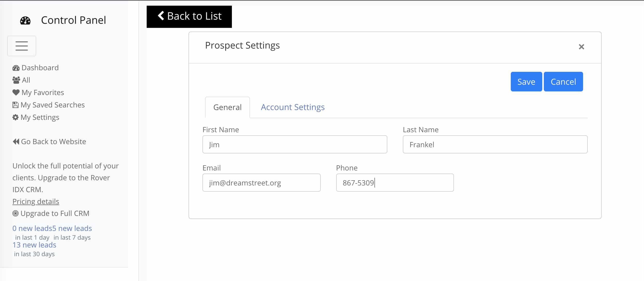Close the Prospect Settings panel
The width and height of the screenshot is (644, 281).
581,47
